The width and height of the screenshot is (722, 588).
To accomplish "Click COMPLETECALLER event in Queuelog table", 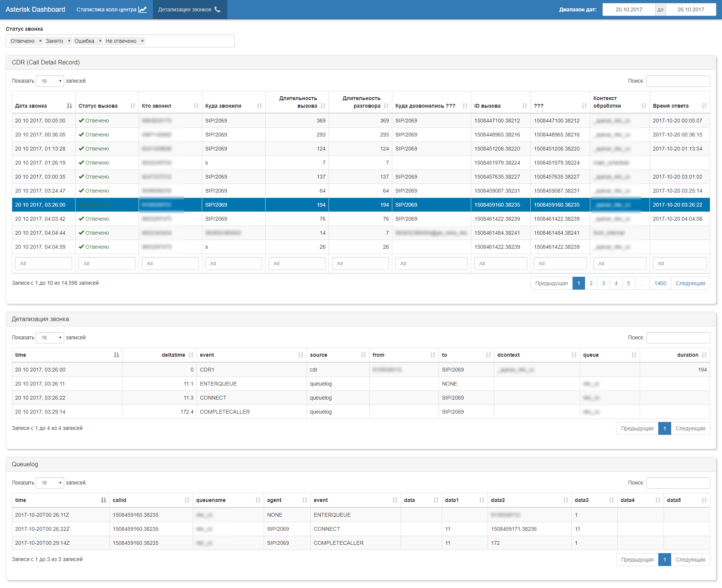I will pos(338,543).
